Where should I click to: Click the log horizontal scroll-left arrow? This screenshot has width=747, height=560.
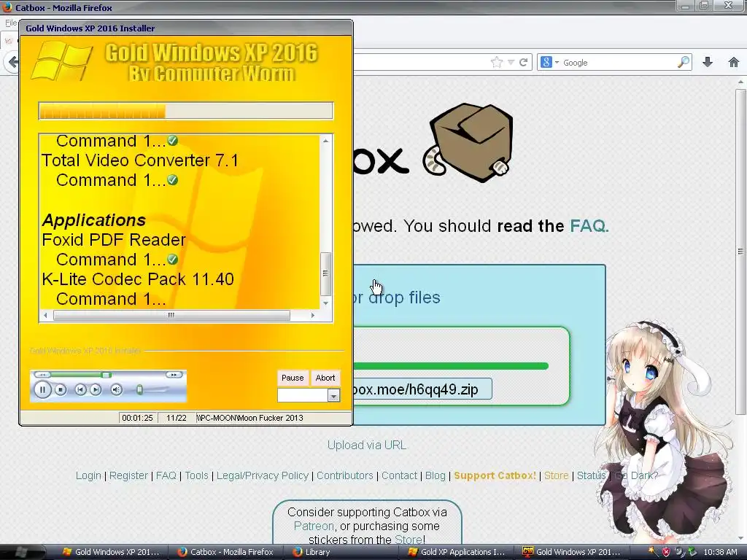click(x=45, y=315)
